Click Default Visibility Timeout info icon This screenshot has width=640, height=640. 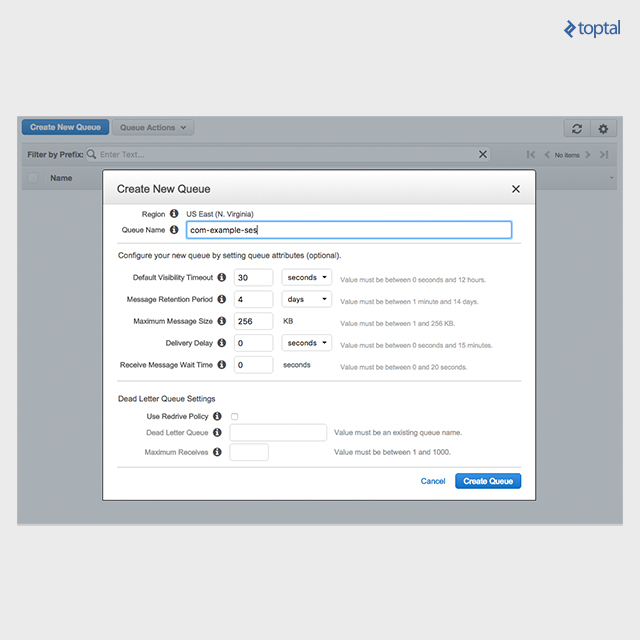click(x=222, y=277)
